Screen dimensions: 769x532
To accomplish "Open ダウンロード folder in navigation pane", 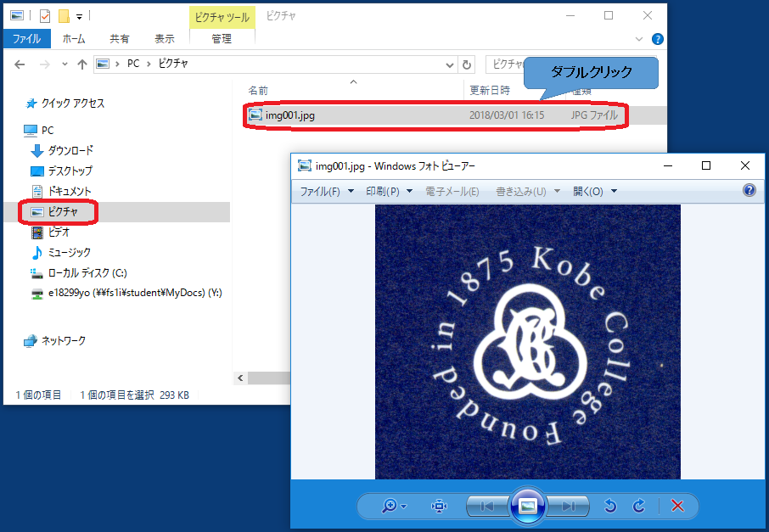I will point(62,150).
